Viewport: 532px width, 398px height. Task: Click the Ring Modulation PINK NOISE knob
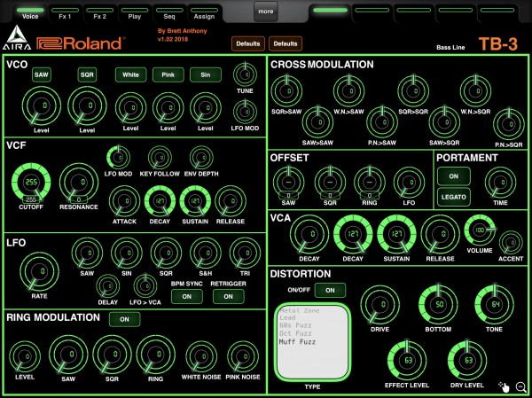[243, 356]
